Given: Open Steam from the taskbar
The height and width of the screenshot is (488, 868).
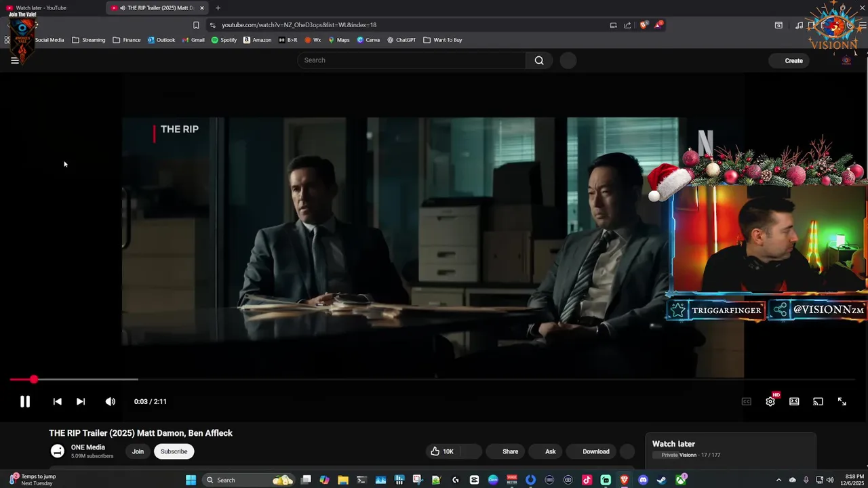Looking at the screenshot, I should click(x=661, y=480).
